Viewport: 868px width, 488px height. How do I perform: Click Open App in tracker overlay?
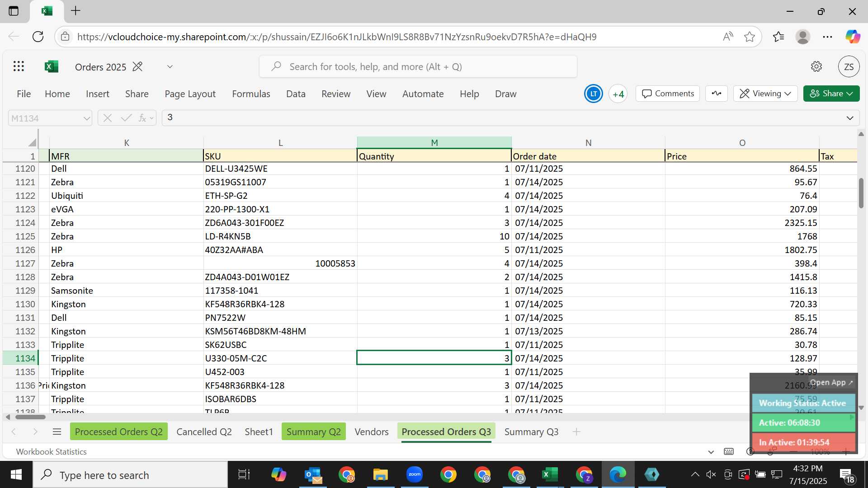coord(831,382)
